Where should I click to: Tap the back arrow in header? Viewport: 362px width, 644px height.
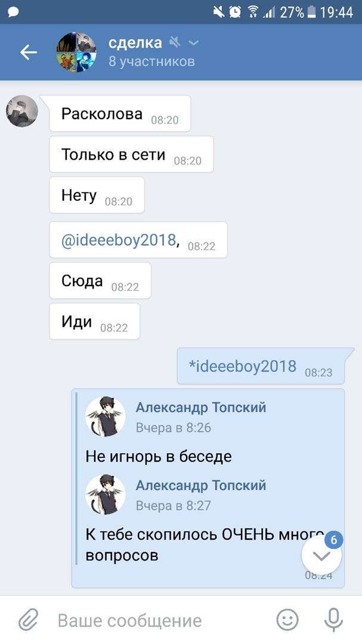coord(29,52)
